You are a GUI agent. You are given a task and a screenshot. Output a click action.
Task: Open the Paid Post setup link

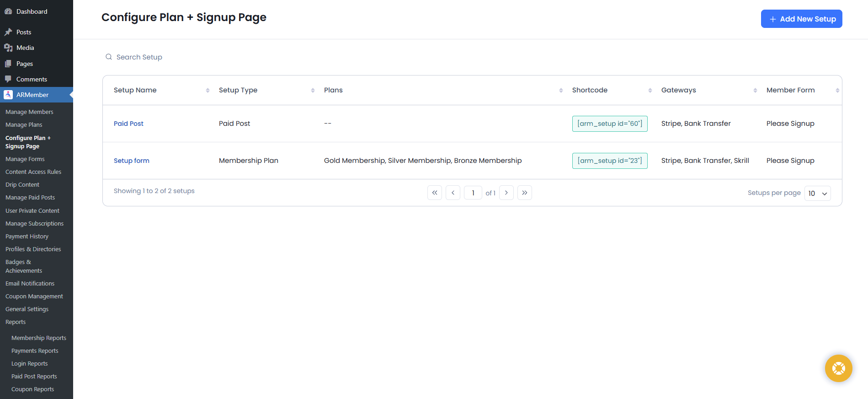coord(128,124)
